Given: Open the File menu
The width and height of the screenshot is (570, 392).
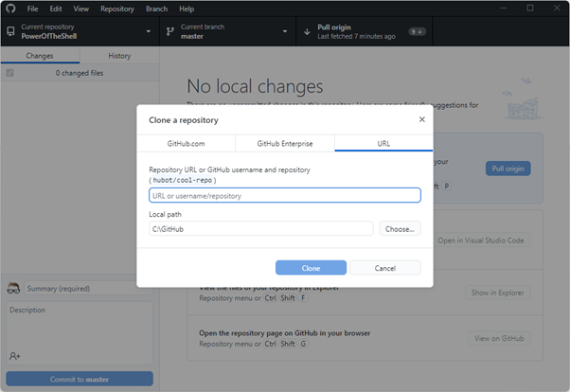Looking at the screenshot, I should pos(32,9).
